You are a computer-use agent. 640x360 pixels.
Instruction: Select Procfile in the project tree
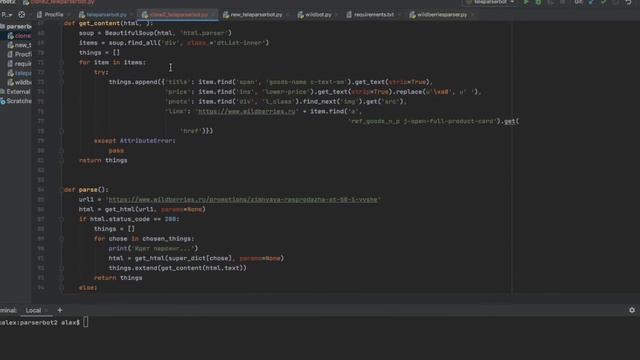[x=19, y=54]
